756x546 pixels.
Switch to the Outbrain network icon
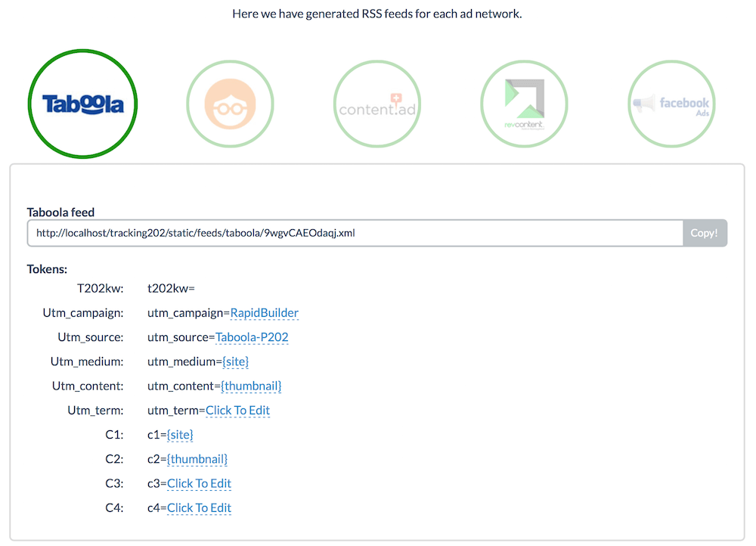[x=230, y=104]
